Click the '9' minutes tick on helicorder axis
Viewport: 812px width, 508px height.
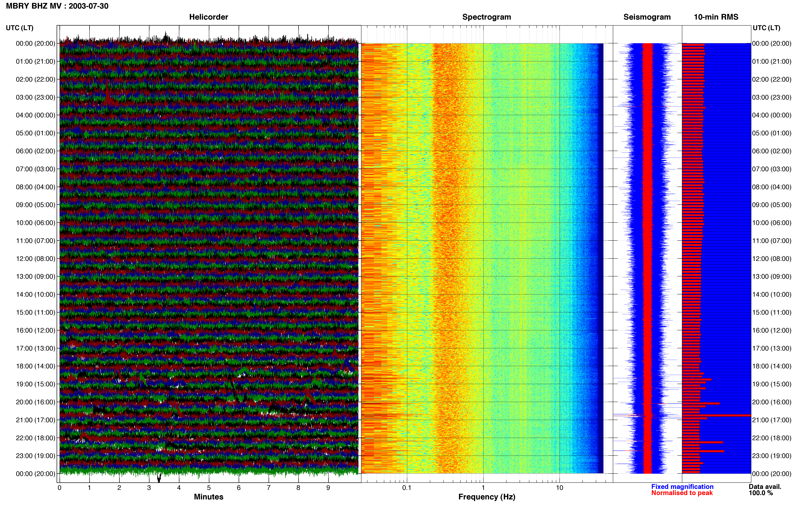[x=328, y=488]
